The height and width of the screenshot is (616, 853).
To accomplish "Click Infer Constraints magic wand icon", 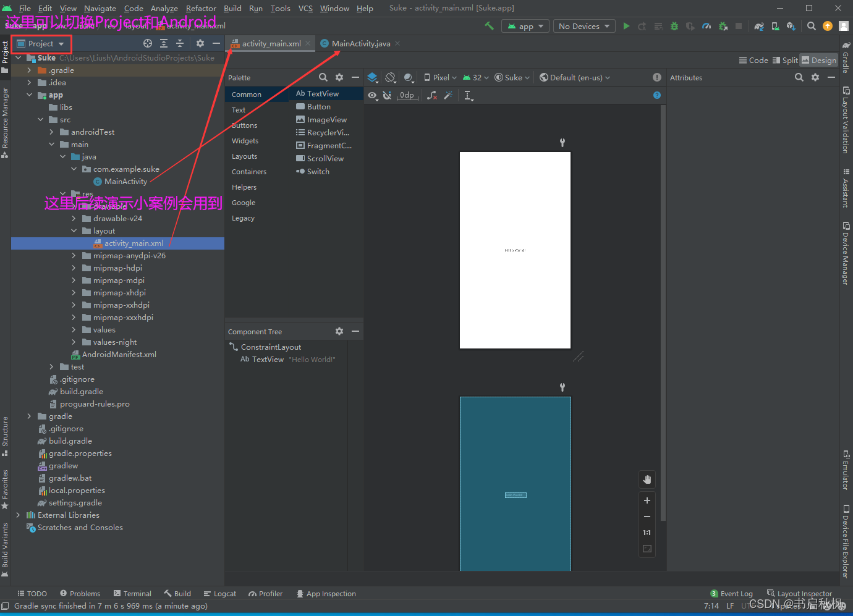I will coord(448,95).
